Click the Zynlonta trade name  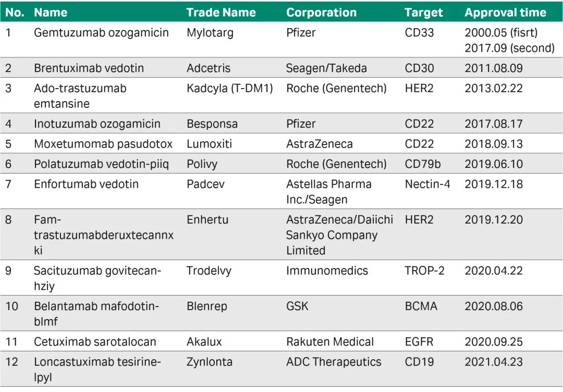coord(210,362)
